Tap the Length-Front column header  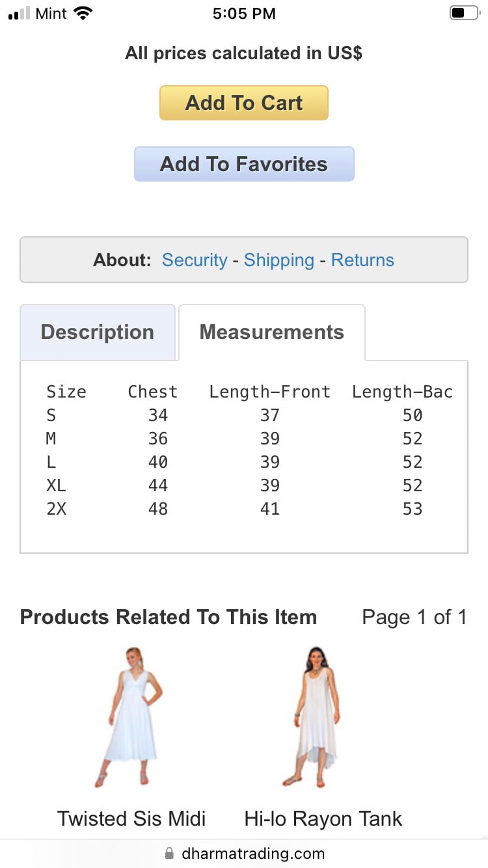point(269,392)
